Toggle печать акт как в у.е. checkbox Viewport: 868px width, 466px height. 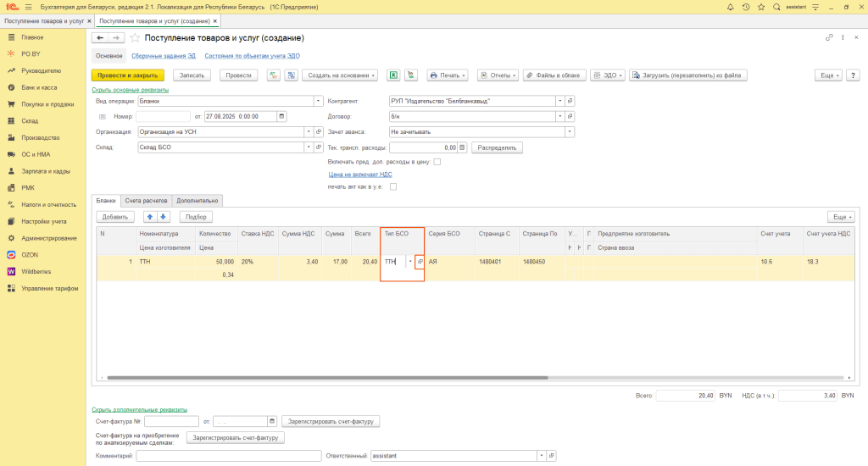[393, 186]
